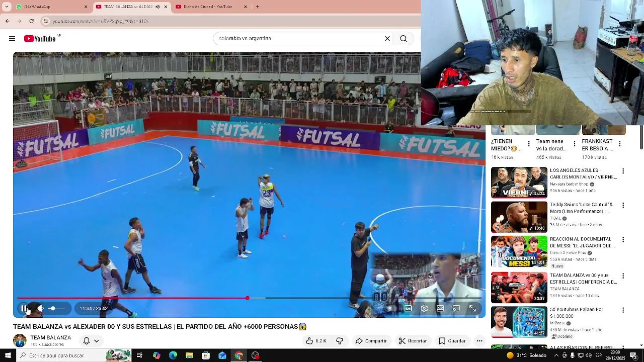Select the TEAM BALANZA vs ALEXADER tab

pyautogui.click(x=127, y=7)
